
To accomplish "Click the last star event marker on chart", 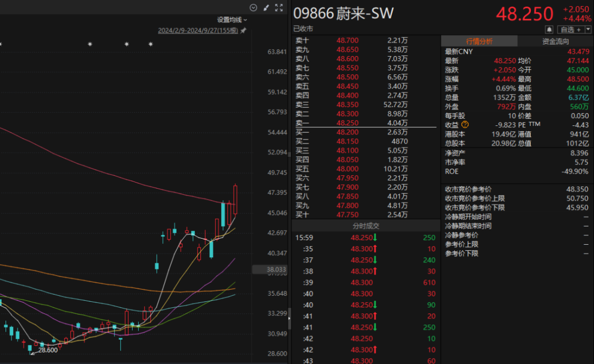I will (150, 44).
